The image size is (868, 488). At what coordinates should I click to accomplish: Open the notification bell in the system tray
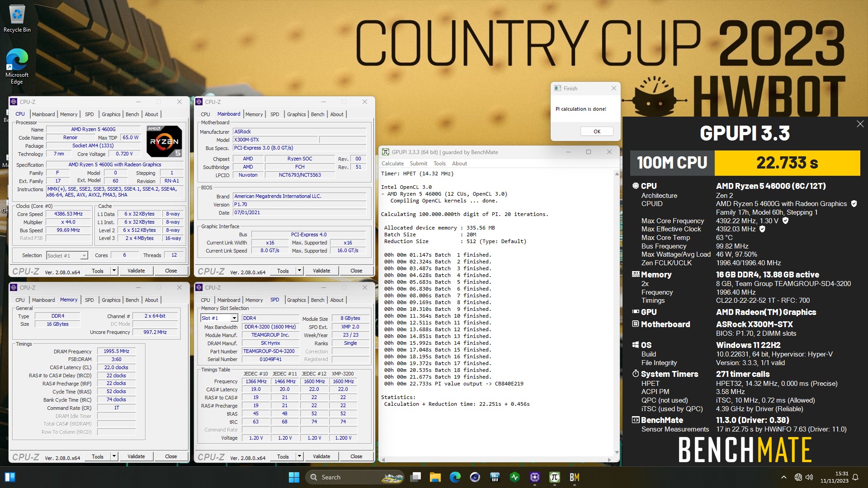[x=855, y=477]
